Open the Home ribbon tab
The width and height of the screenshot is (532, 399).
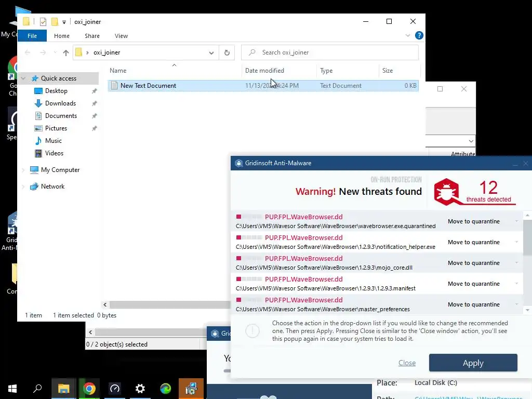[62, 36]
